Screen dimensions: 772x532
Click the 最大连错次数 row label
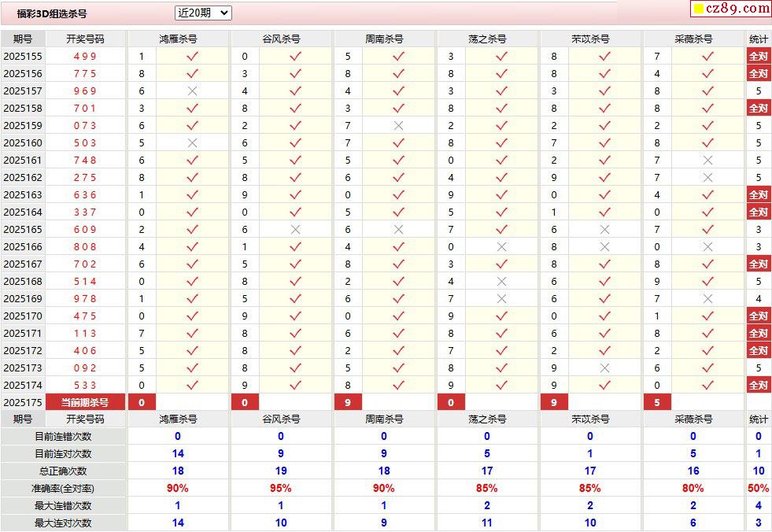63,506
